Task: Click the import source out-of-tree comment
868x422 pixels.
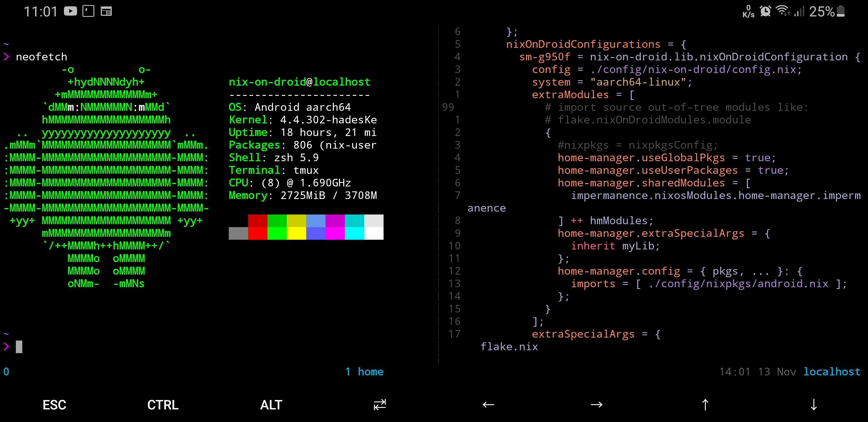Action: click(677, 107)
